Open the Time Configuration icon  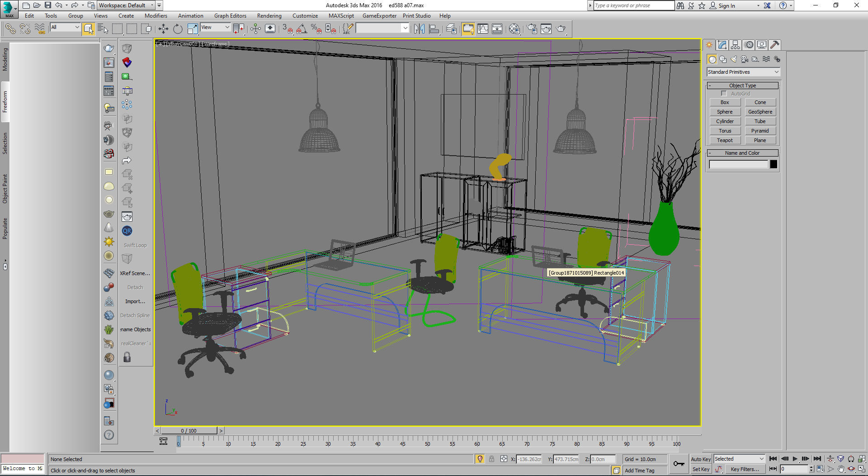pyautogui.click(x=821, y=469)
